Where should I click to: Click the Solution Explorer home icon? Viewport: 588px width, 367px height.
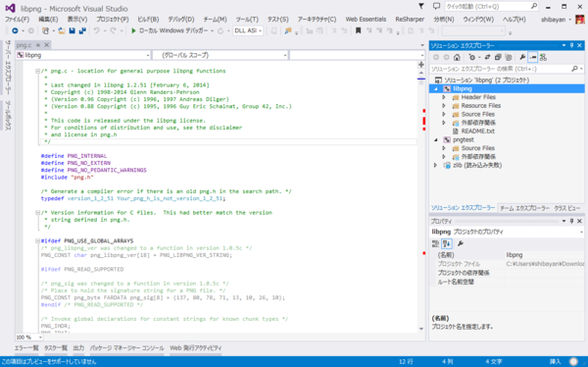click(x=457, y=57)
